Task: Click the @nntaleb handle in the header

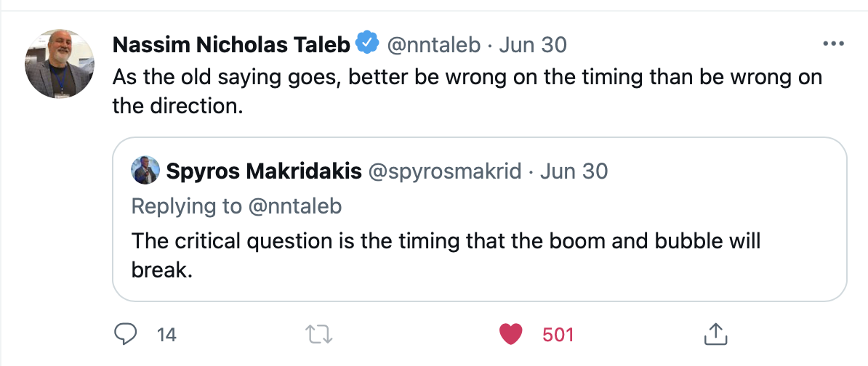Action: pos(433,45)
